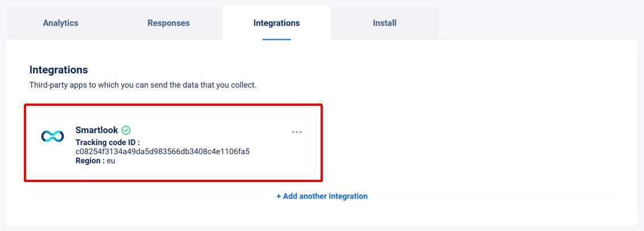Select the tracking code ID value text
Image resolution: width=644 pixels, height=231 pixels.
(163, 152)
